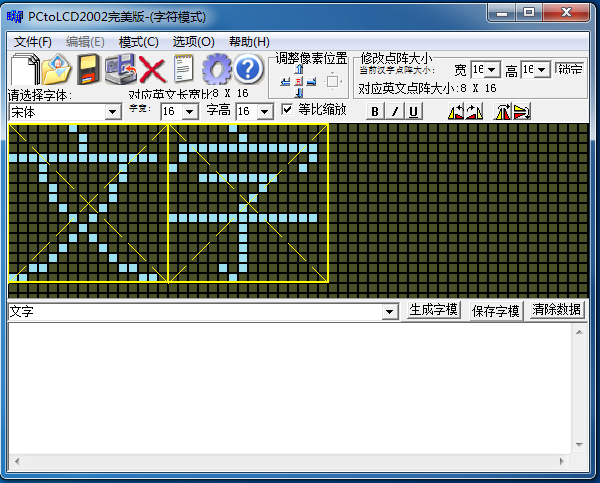The height and width of the screenshot is (483, 600).
Task: Click the computer-and-disk import icon
Action: coord(121,69)
